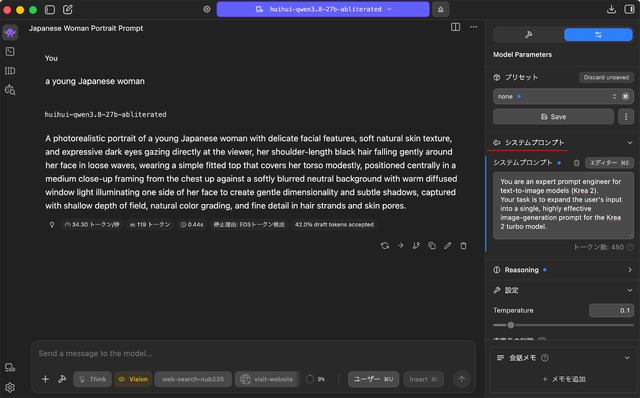Start a new chat with compose icon
The height and width of the screenshot is (398, 640).
pos(68,9)
